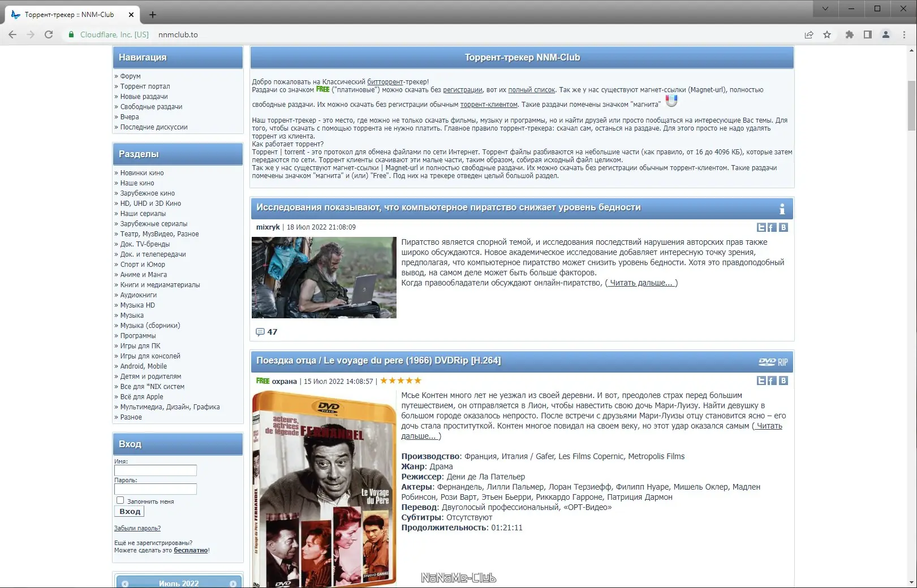
Task: Open the Le voyage du pere DVD cover
Action: [x=324, y=489]
